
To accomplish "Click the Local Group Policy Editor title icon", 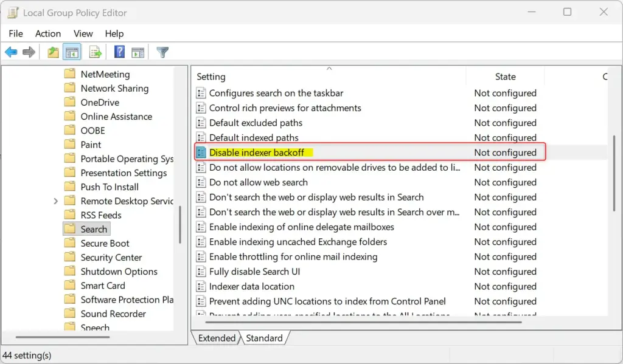I will [13, 13].
